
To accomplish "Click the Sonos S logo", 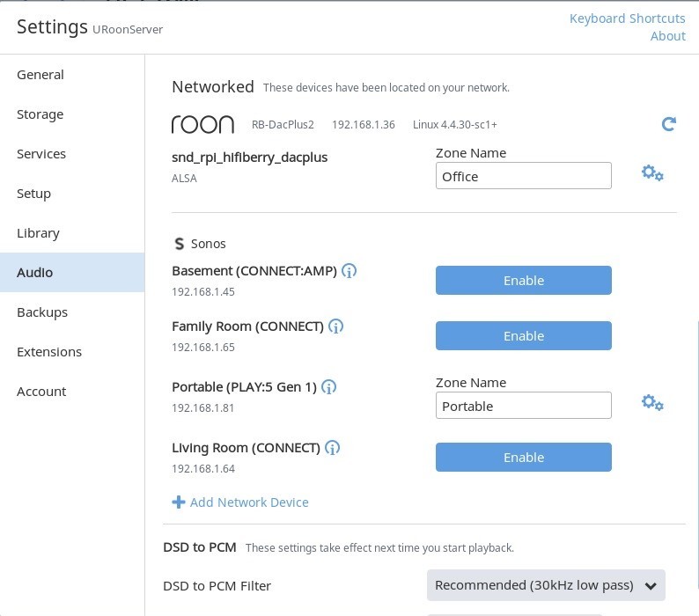I will pyautogui.click(x=180, y=244).
